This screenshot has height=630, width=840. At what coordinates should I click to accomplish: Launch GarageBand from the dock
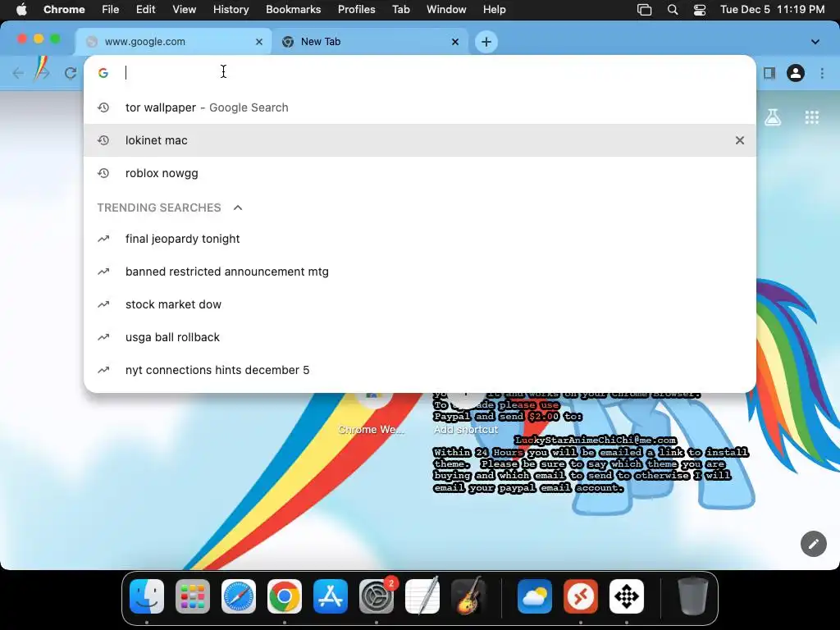(x=468, y=596)
